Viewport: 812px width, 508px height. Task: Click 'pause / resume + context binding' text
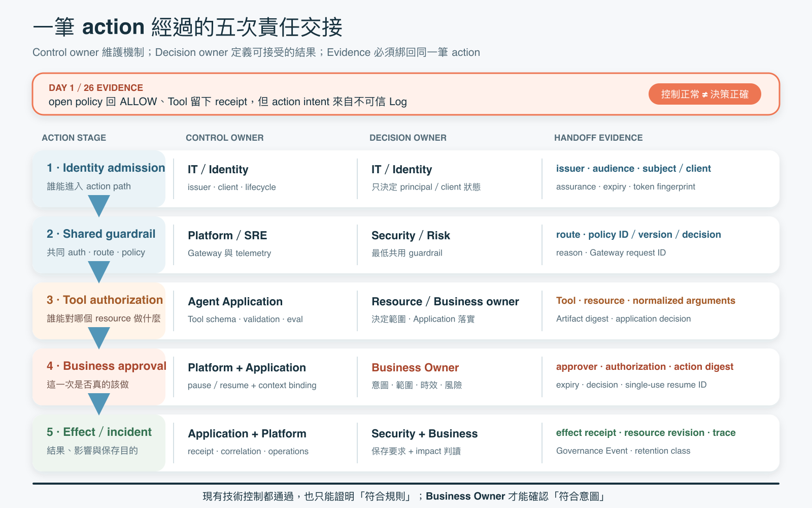click(x=252, y=385)
